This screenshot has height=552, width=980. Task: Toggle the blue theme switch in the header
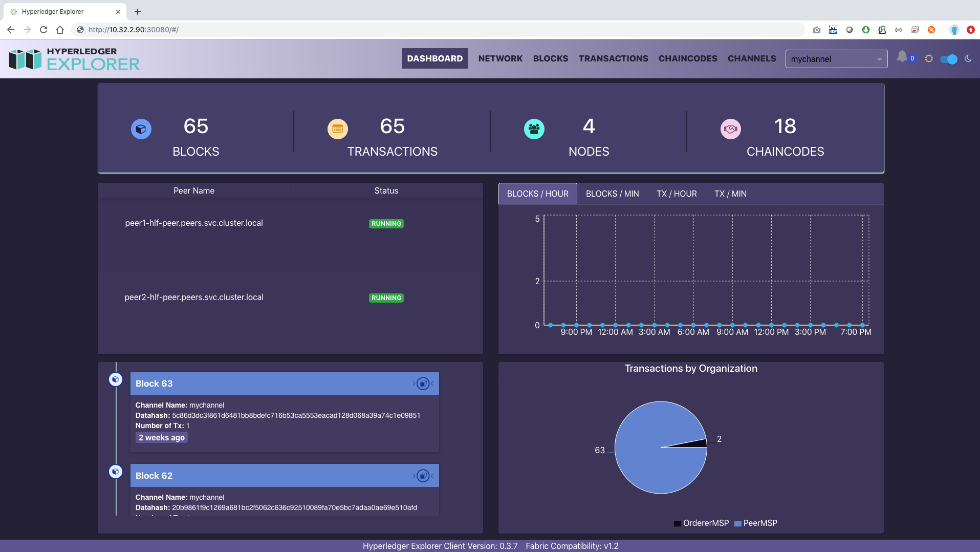950,59
